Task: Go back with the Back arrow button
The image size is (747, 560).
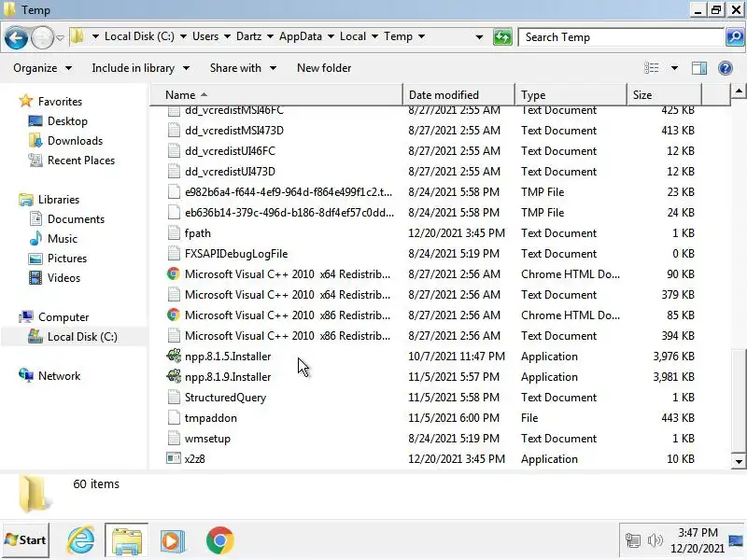Action: click(16, 37)
